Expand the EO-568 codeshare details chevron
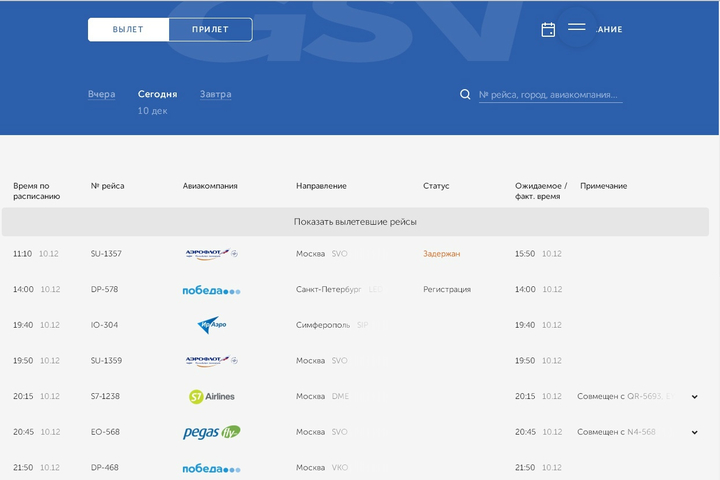 (x=694, y=432)
